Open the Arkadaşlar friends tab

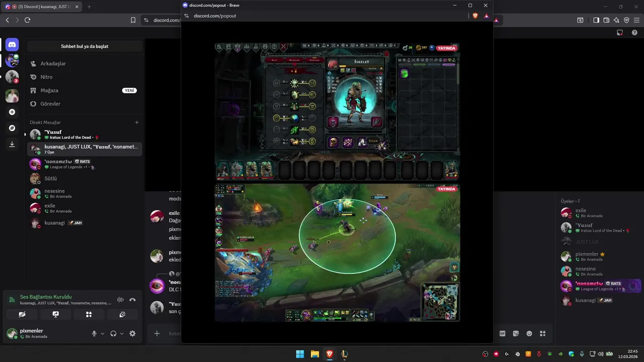pyautogui.click(x=85, y=64)
